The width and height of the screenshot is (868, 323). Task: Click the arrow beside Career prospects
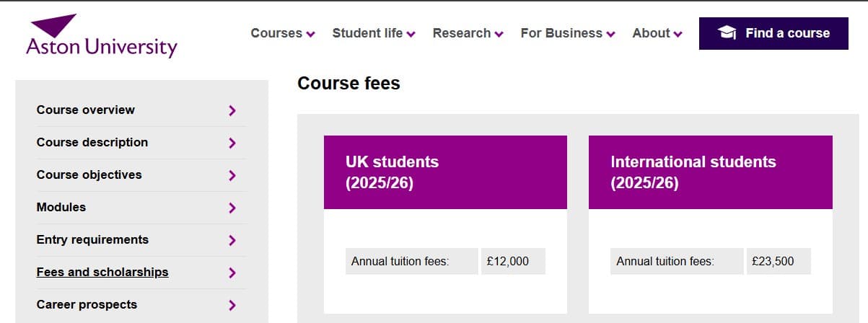coord(232,305)
